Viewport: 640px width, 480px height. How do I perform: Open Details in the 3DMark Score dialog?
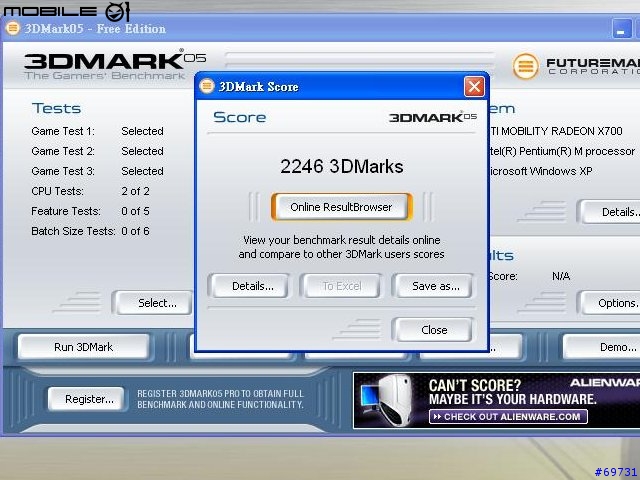250,286
